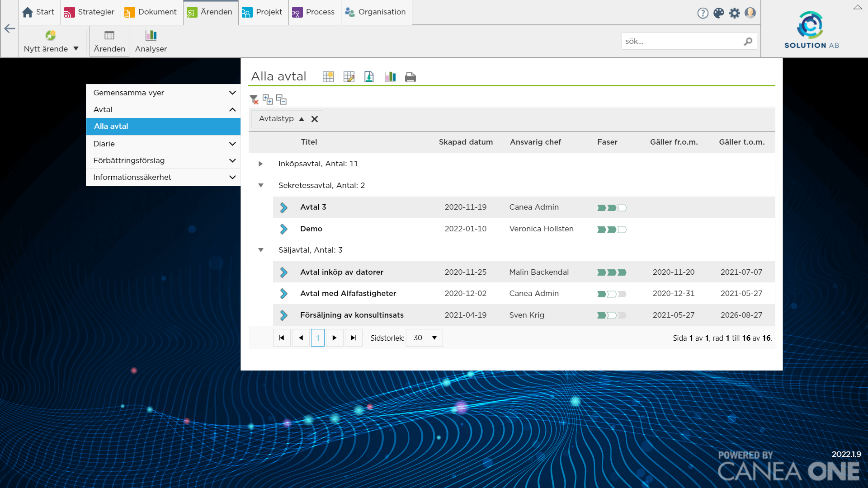Open the Analyser toolbar button
The image size is (868, 488).
pos(151,41)
